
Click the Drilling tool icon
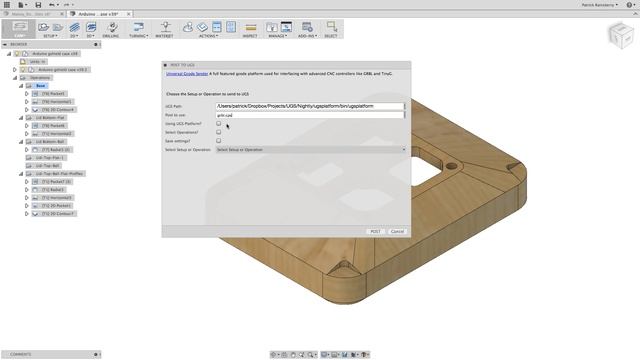(112, 27)
